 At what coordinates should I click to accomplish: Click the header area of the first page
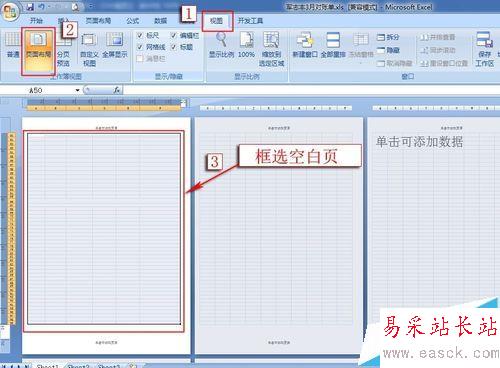tap(106, 128)
